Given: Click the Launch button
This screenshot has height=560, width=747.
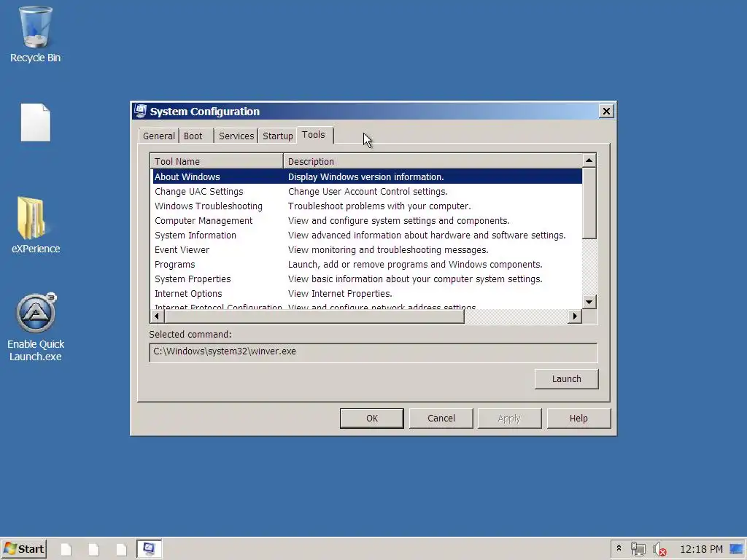Looking at the screenshot, I should (x=566, y=379).
